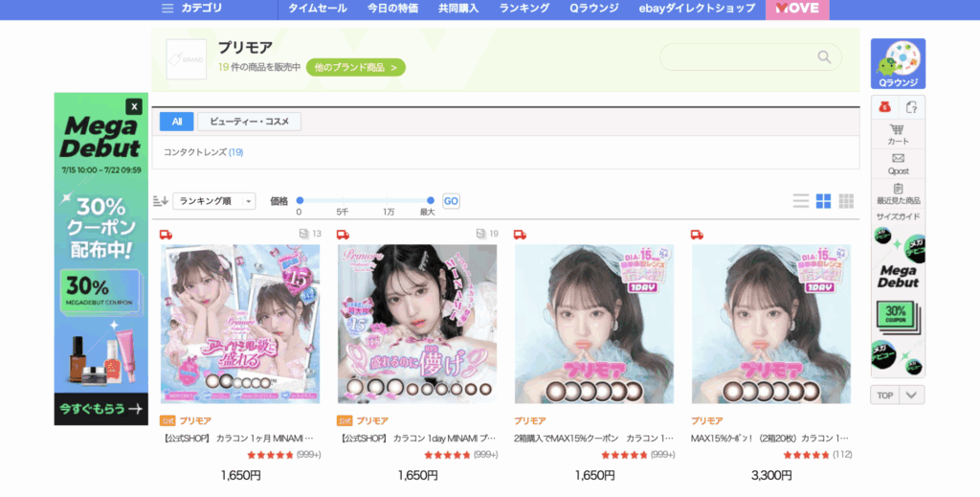Jump to page TOP button
The width and height of the screenshot is (980, 497).
tap(884, 395)
